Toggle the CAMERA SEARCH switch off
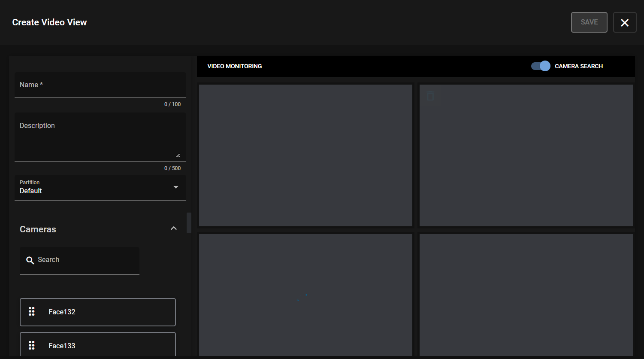The height and width of the screenshot is (359, 644). (540, 66)
